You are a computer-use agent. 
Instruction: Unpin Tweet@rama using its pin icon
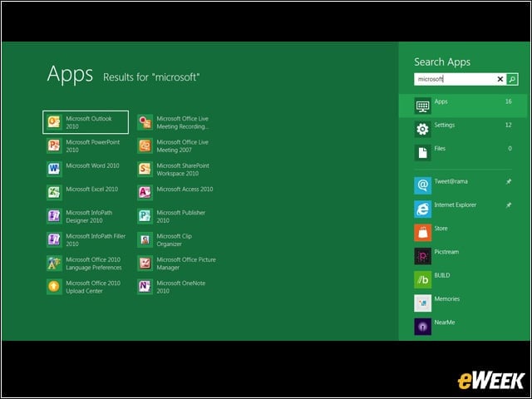(x=509, y=181)
